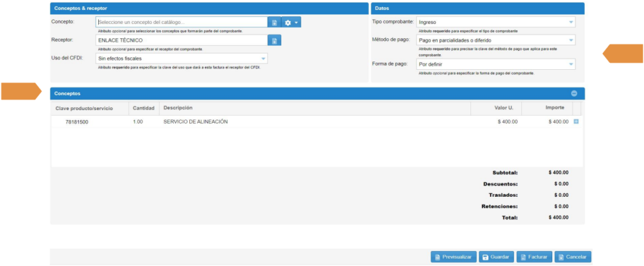This screenshot has height=266, width=644.
Task: Open the Método de pago dropdown
Action: point(496,40)
